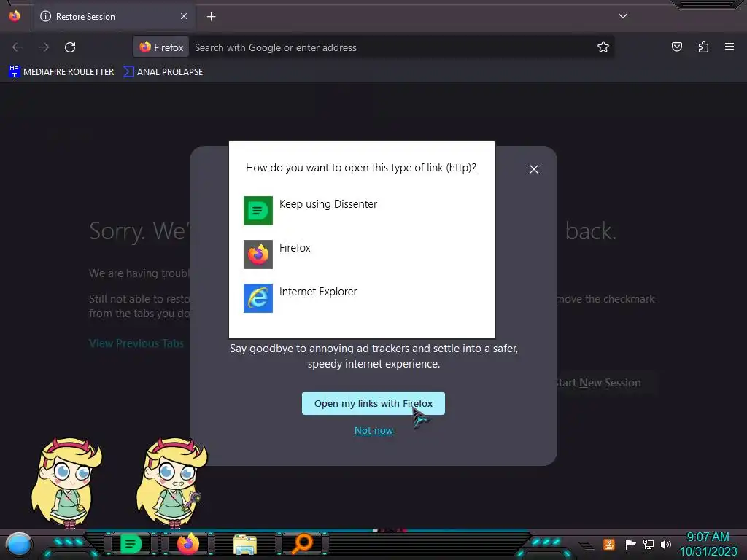
Task: Reload the page with the refresh icon
Action: (x=70, y=47)
